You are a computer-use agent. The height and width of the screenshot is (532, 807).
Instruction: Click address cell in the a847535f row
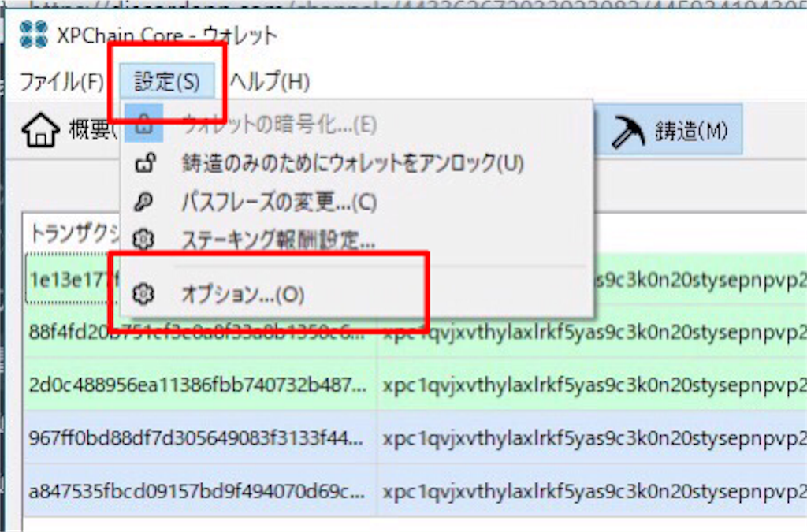592,491
